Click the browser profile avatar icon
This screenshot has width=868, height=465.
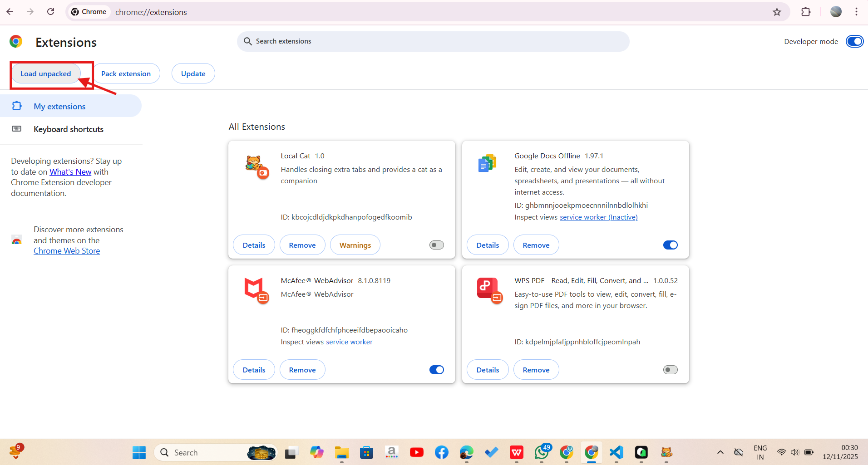pos(836,12)
